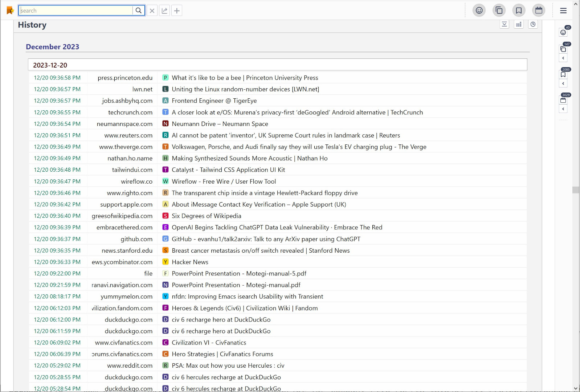Open 'Frontend Engineer @ TigerEye' entry
580x392 pixels.
coord(214,101)
